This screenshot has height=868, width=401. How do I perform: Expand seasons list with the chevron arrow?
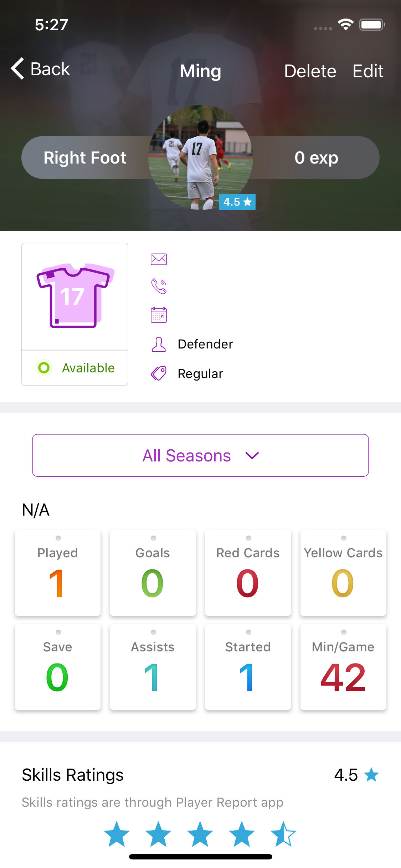252,455
